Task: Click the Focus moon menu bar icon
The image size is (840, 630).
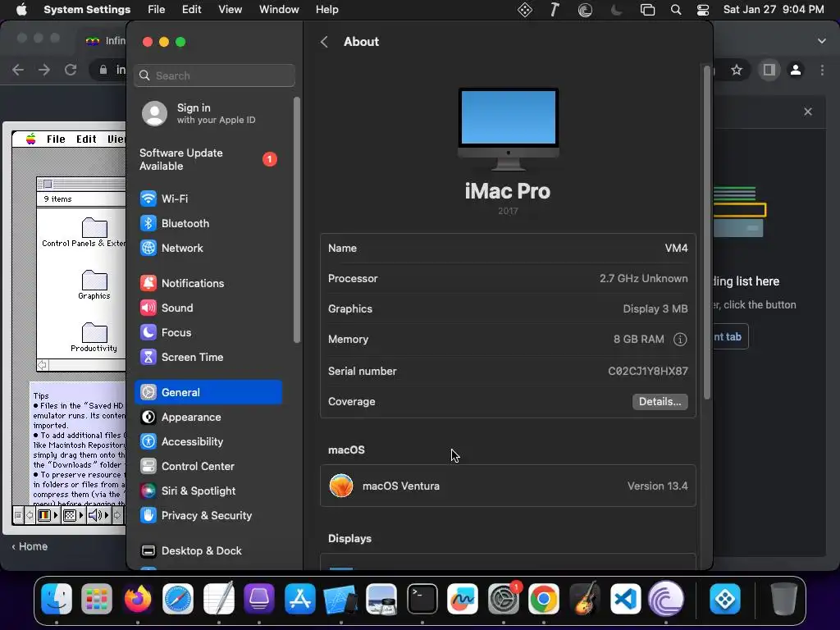Action: click(x=617, y=10)
